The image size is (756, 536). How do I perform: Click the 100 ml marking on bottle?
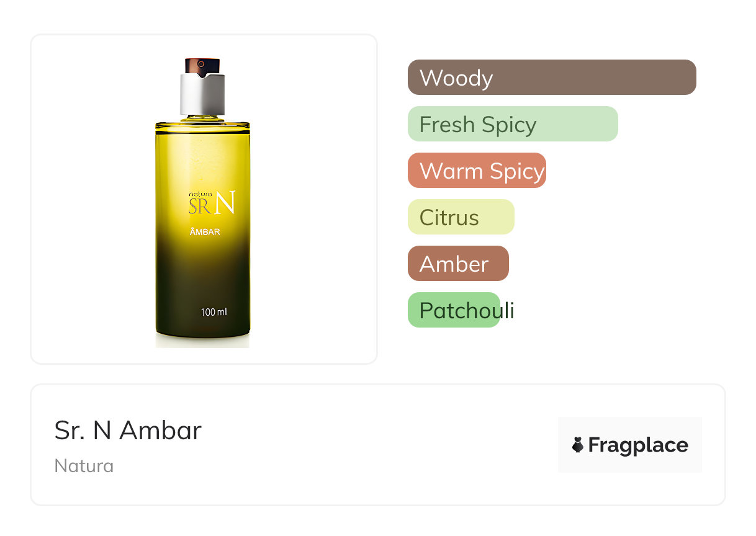[x=214, y=312]
